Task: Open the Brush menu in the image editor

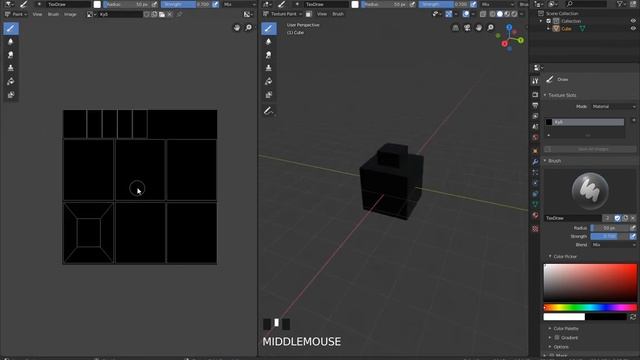Action: click(53, 14)
